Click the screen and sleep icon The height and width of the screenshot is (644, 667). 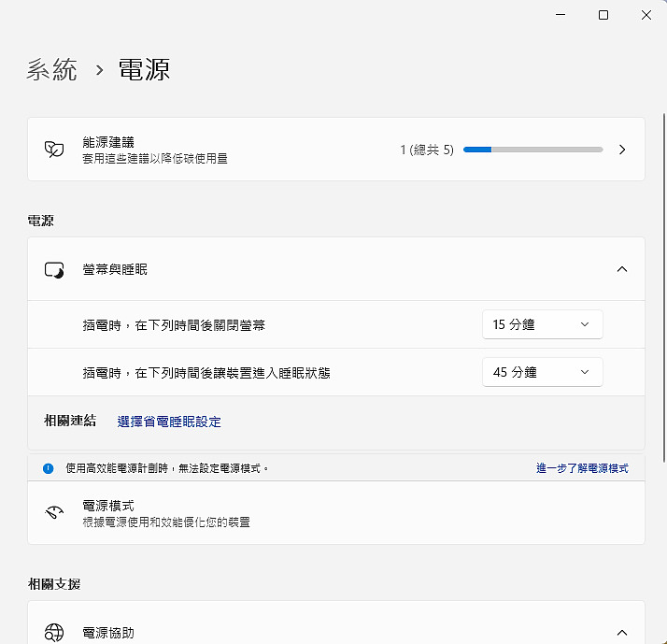[x=54, y=270]
